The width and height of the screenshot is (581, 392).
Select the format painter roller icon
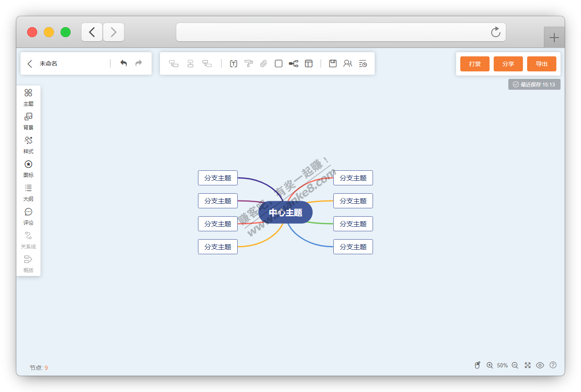click(249, 63)
